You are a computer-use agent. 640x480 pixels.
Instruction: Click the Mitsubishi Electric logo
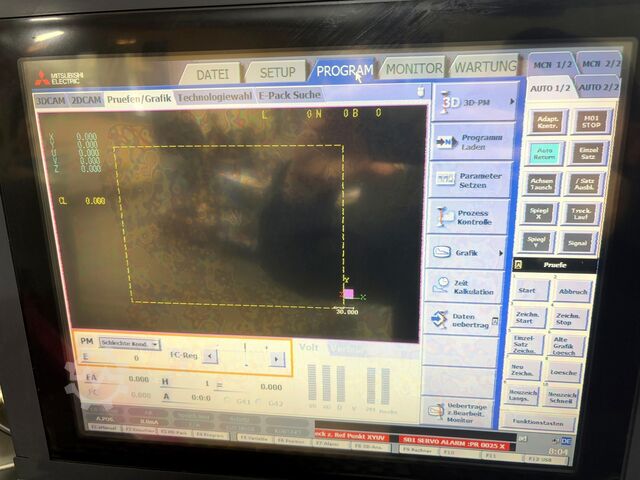[x=60, y=78]
